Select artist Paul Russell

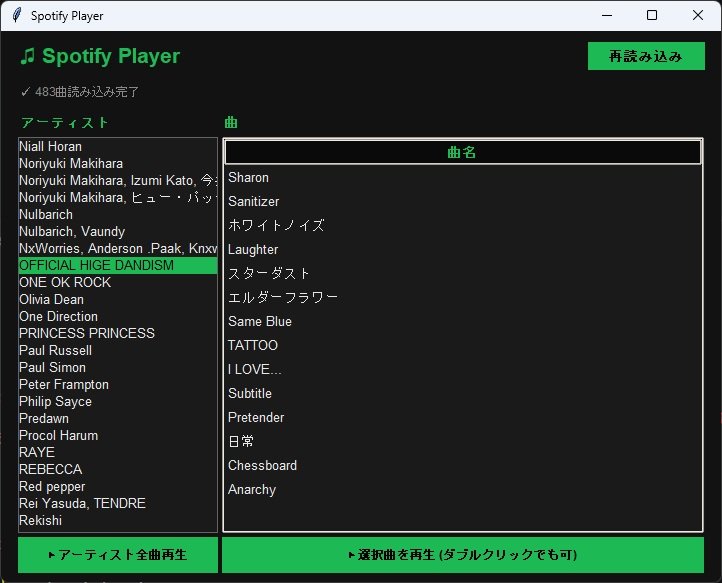pos(118,350)
